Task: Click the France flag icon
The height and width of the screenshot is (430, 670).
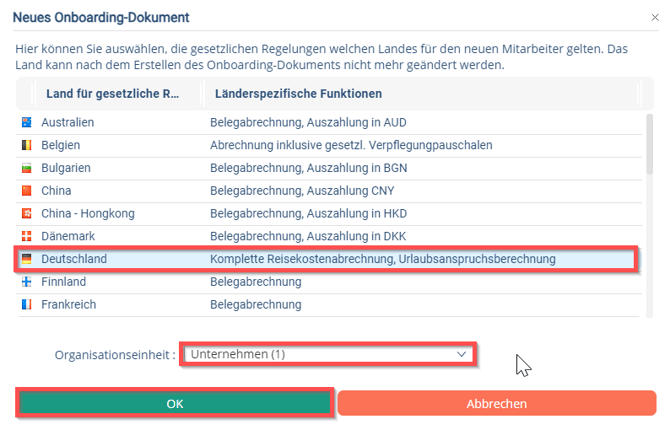Action: pos(26,305)
